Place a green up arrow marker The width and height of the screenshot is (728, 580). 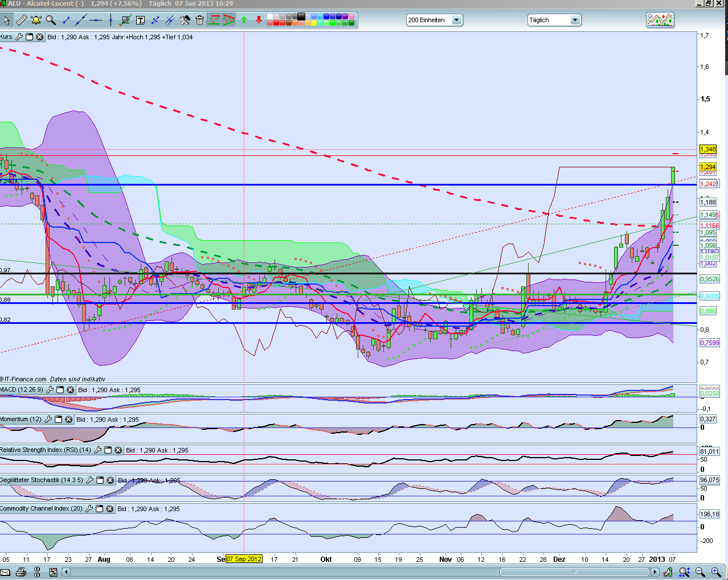(x=244, y=20)
